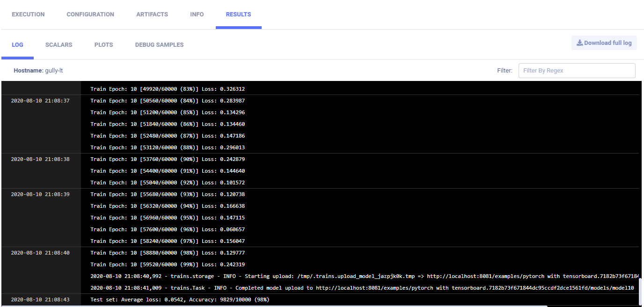Click the 21:08:37 timestamp entry
Viewport: 644px width, 307px height.
click(40, 101)
